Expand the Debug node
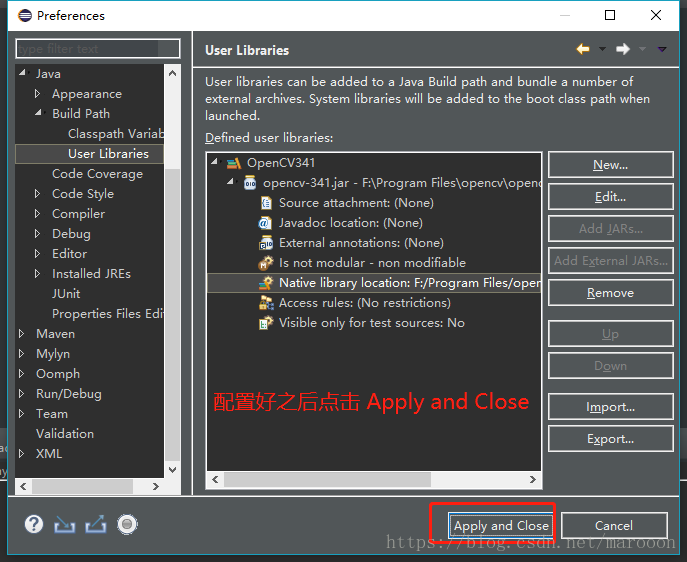Viewport: 687px width, 562px height. (37, 233)
